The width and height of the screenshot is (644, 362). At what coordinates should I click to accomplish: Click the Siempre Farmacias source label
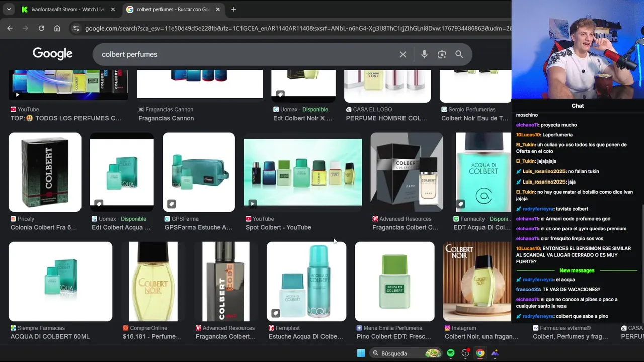point(41,328)
